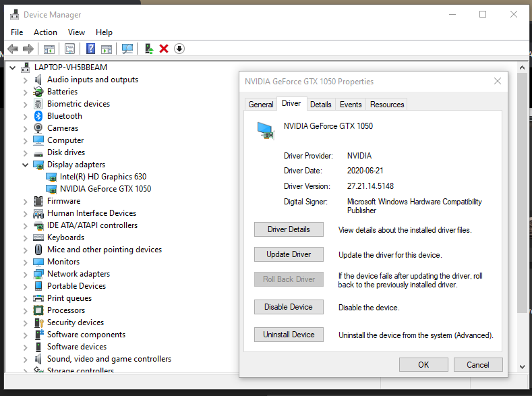Click Scan for hardware changes icon
Viewport: 532px width, 396px height.
[x=127, y=49]
